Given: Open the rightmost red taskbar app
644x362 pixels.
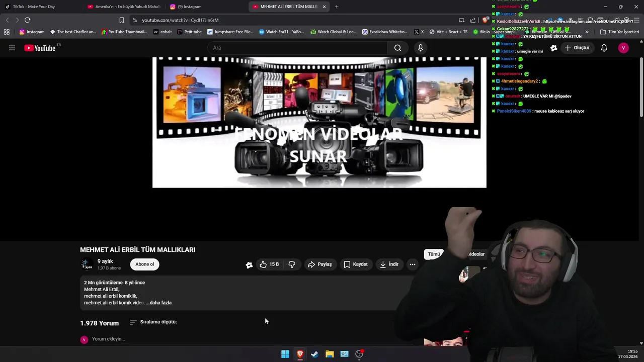Looking at the screenshot, I should point(359,354).
